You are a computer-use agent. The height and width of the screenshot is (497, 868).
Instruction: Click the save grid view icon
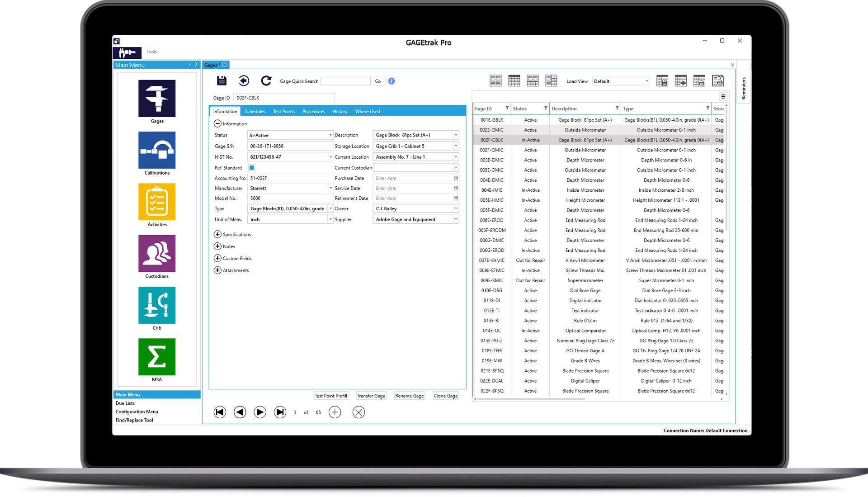coord(662,81)
